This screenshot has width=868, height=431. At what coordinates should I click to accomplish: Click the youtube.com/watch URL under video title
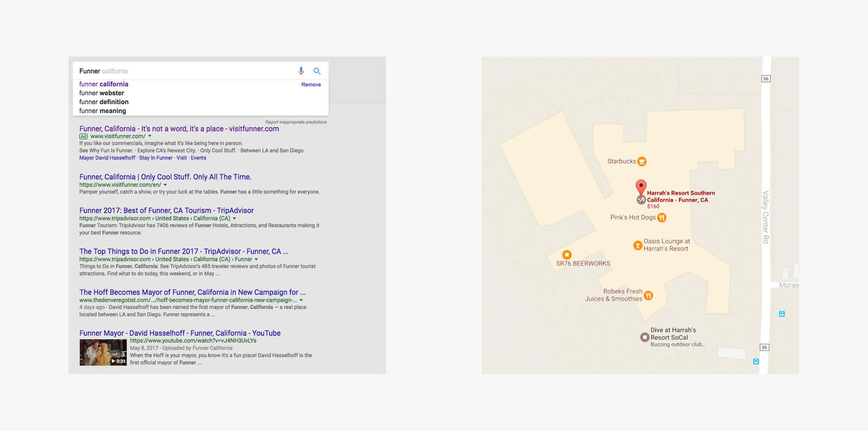[193, 341]
